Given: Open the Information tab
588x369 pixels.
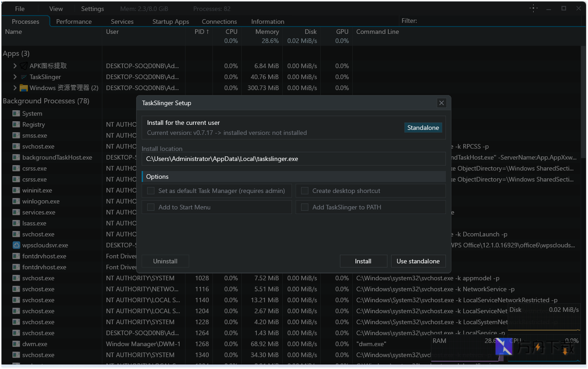Looking at the screenshot, I should (268, 21).
